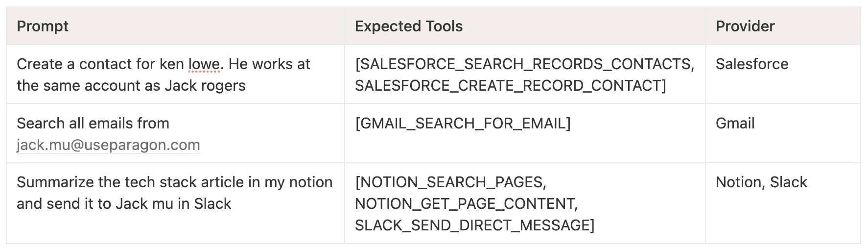Select the GMAIL_SEARCH_FOR_EMAIL tool cell
868x250 pixels.
463,124
